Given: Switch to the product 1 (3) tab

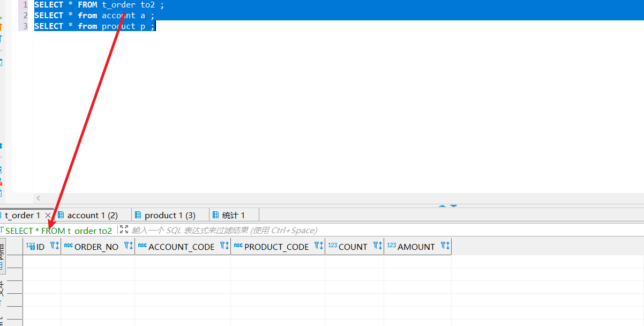Looking at the screenshot, I should [169, 216].
